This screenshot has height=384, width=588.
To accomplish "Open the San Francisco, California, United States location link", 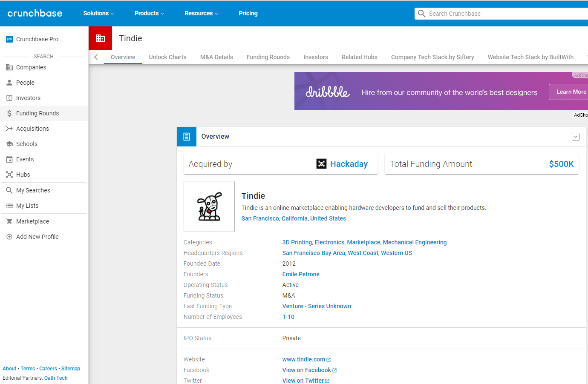I will click(x=294, y=218).
